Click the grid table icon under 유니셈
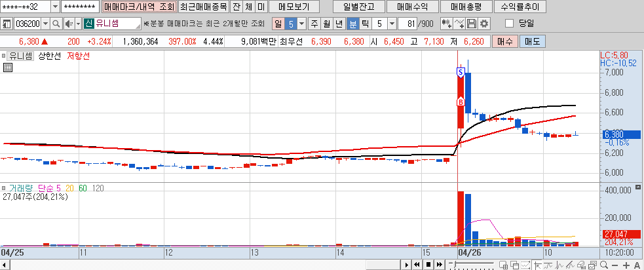This screenshot has height=270, width=644. [8, 67]
